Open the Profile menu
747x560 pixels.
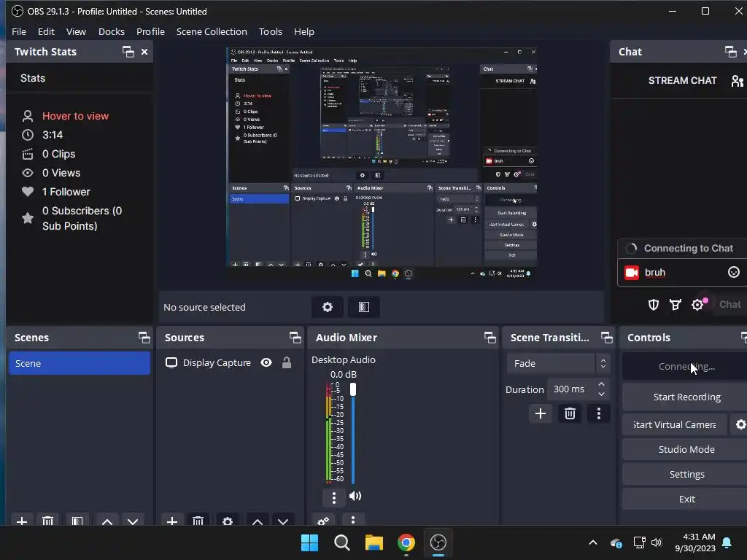pos(150,32)
